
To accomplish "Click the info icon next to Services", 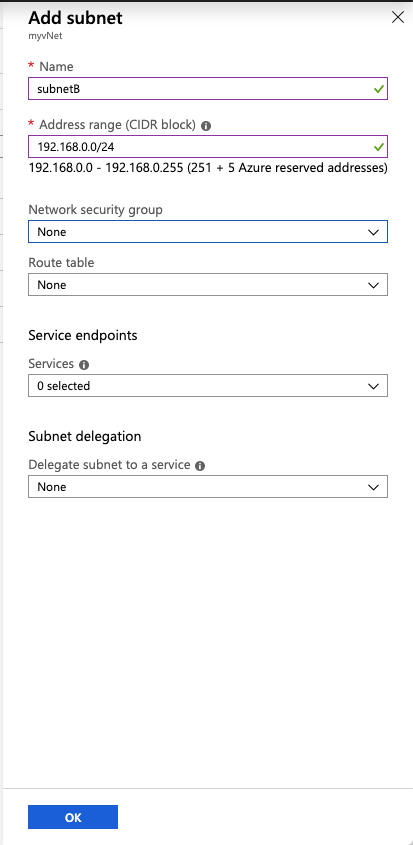I will (84, 365).
